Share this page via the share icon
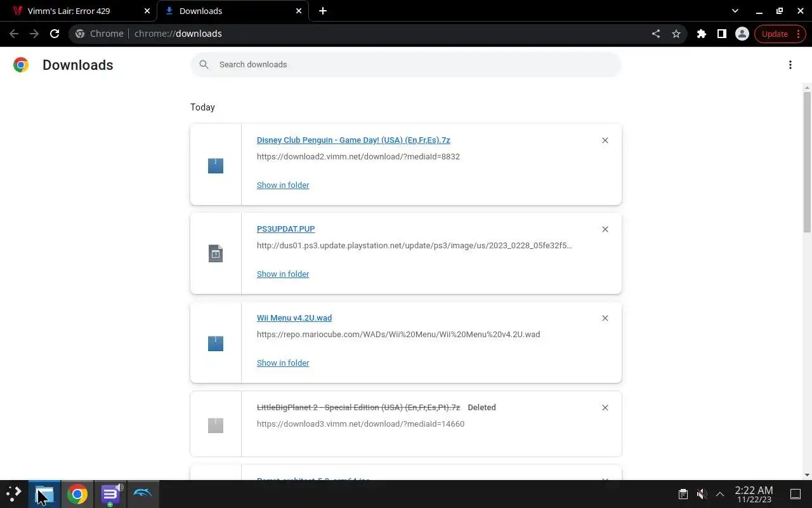The image size is (812, 508). tap(656, 34)
